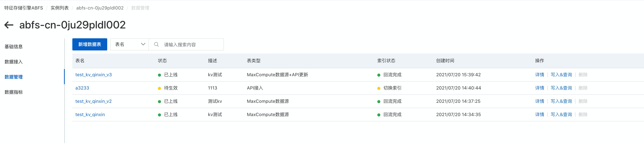The height and width of the screenshot is (143, 644).
Task: Go to 数据指标 in the sidebar
Action: pos(14,92)
